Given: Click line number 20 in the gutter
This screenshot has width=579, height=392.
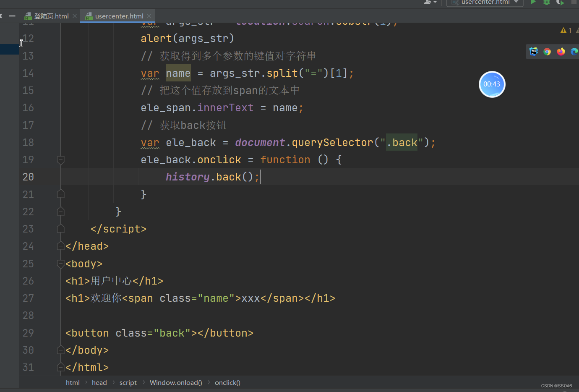Looking at the screenshot, I should pos(28,177).
